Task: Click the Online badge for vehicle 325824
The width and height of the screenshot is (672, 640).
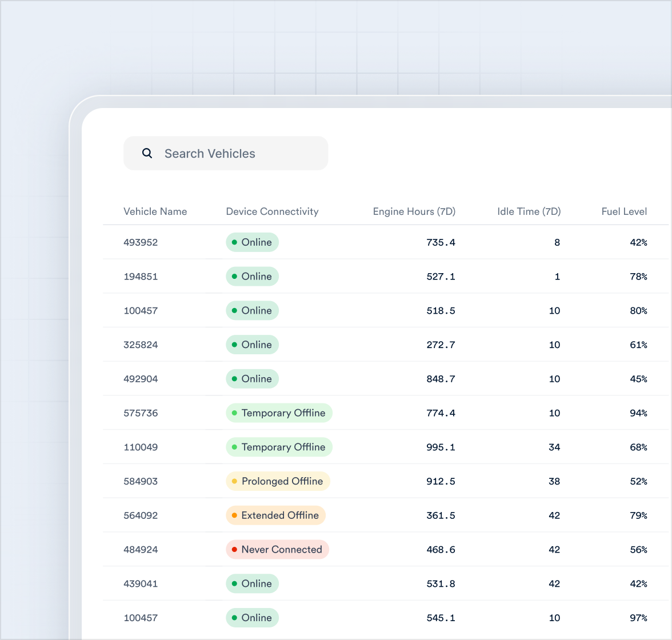Action: click(253, 345)
